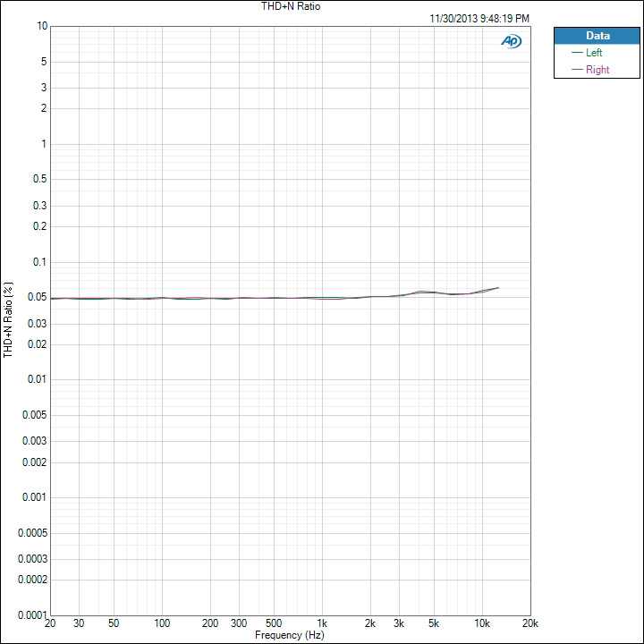
Task: Click the THD+N Ratio graph title
Action: (296, 6)
